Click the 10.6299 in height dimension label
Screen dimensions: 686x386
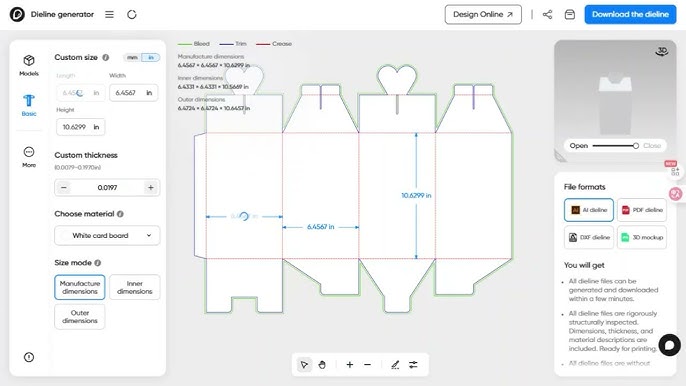[x=416, y=196]
